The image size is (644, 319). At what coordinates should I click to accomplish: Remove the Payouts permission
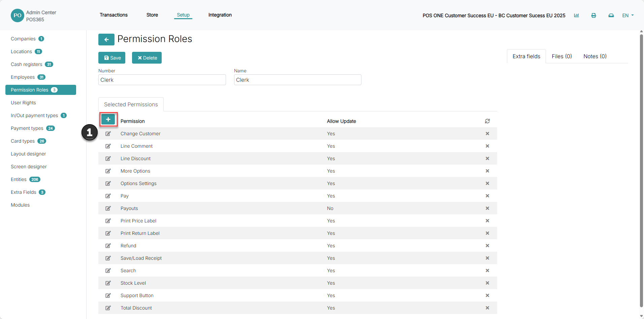coord(487,208)
